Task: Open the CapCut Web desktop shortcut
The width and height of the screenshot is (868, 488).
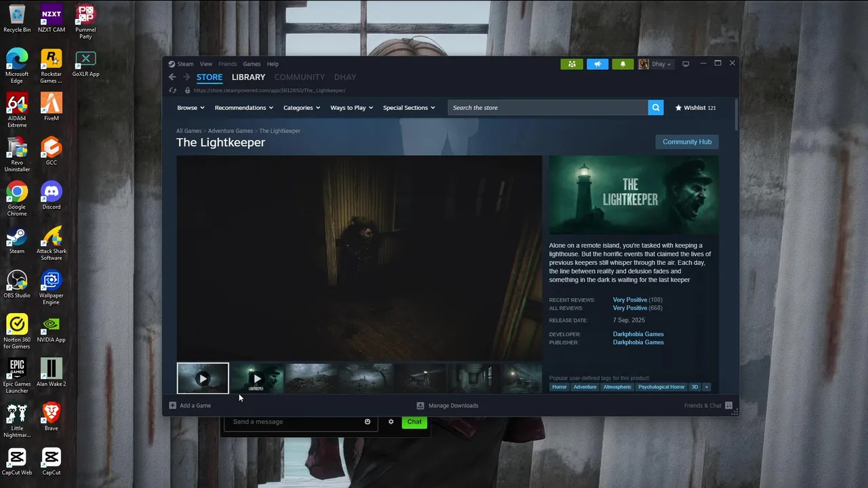Action: [17, 461]
